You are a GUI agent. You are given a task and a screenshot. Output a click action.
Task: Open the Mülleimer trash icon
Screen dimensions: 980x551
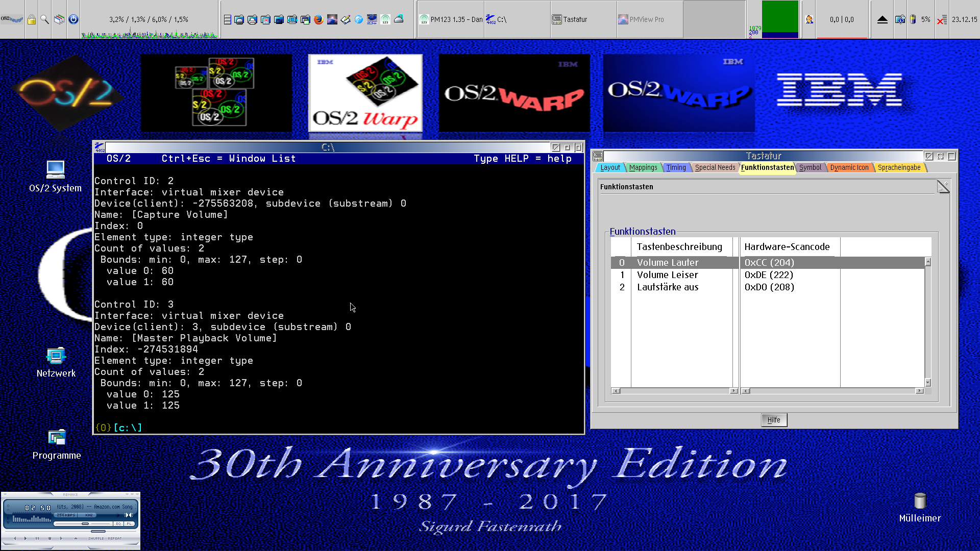coord(920,508)
